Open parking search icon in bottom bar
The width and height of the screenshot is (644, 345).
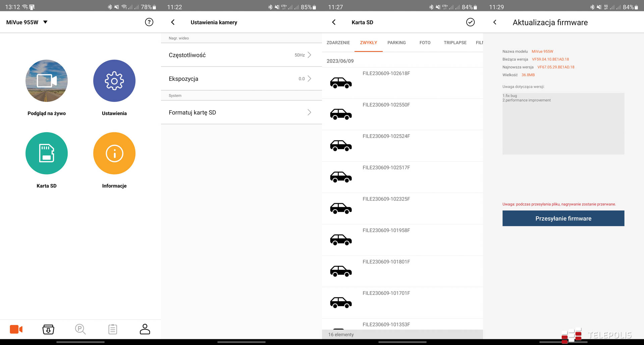click(x=80, y=329)
